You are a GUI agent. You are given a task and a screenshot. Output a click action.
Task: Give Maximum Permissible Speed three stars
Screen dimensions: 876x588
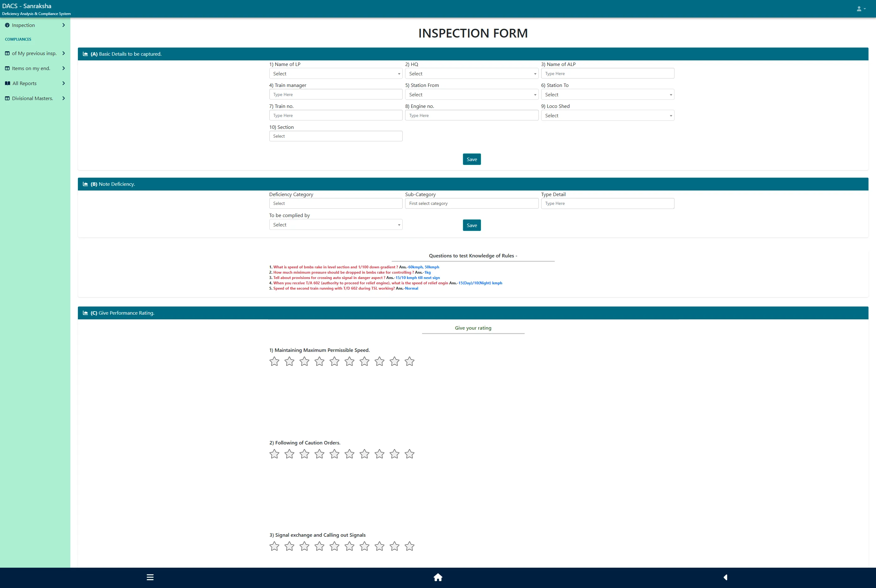coord(304,361)
